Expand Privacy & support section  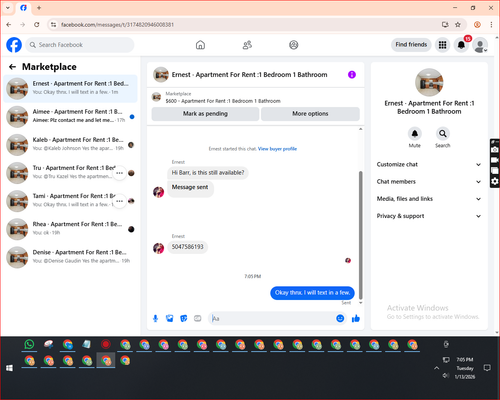pos(429,216)
